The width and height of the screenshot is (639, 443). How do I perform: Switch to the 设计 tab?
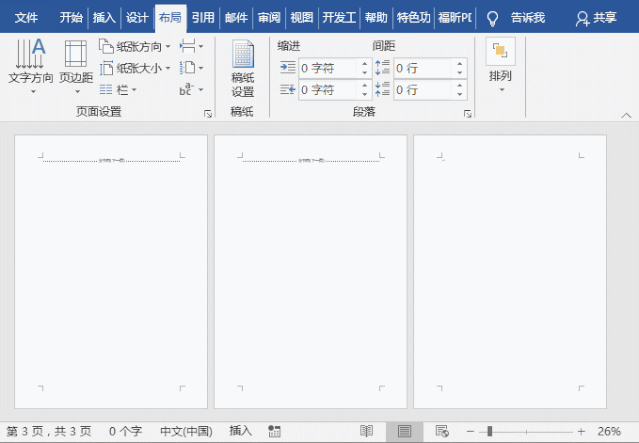coord(137,18)
